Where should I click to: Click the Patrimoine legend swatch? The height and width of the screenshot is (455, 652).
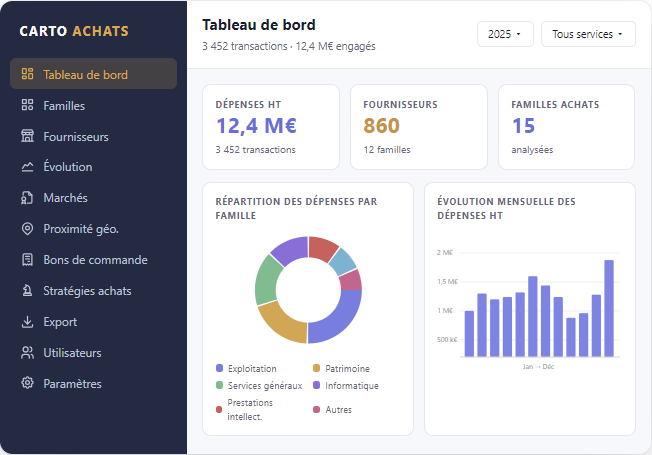[316, 368]
